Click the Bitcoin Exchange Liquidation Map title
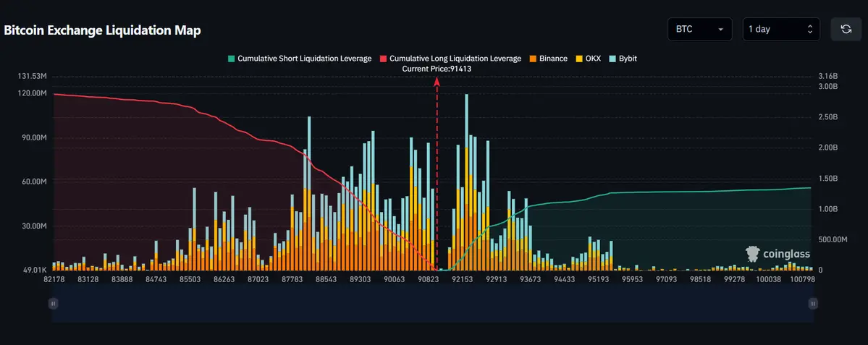868x345 pixels. 102,30
